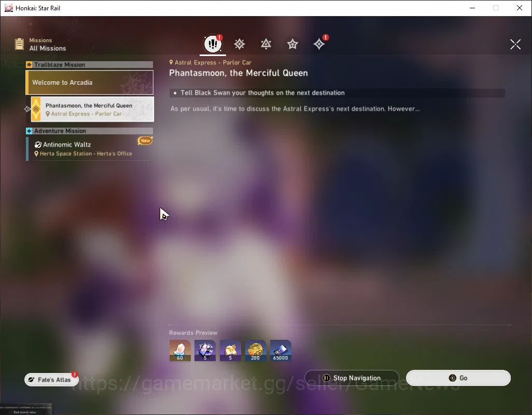This screenshot has width=532, height=415.
Task: Select the star-shaped mission category icon
Action: tap(292, 44)
